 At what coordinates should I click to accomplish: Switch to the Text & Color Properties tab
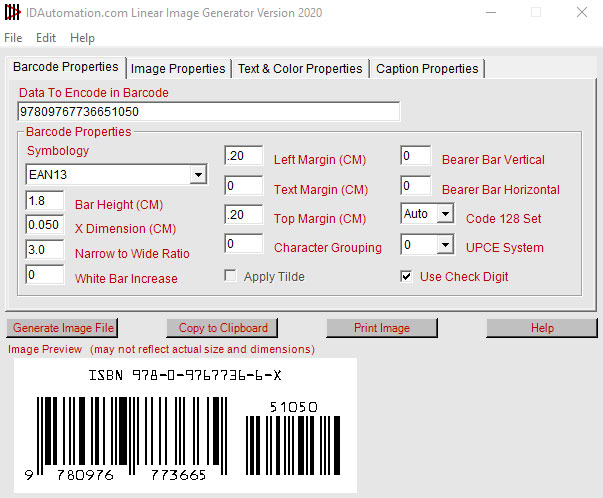coord(300,69)
